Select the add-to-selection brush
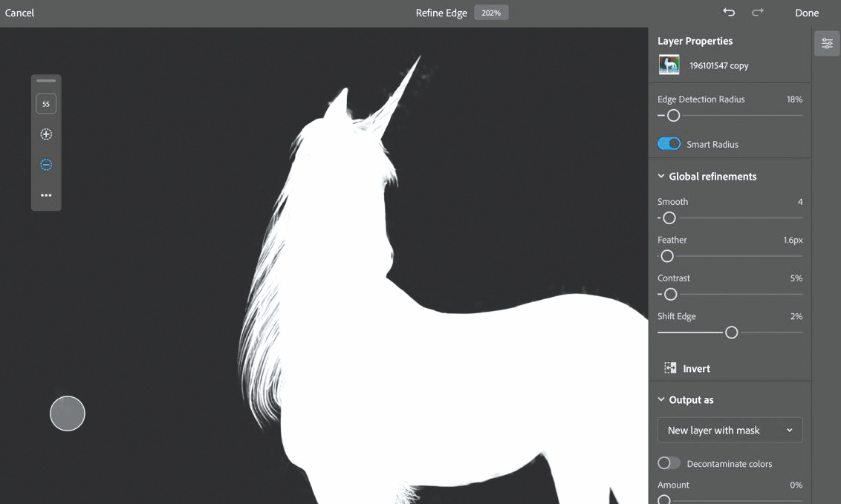 click(x=46, y=134)
